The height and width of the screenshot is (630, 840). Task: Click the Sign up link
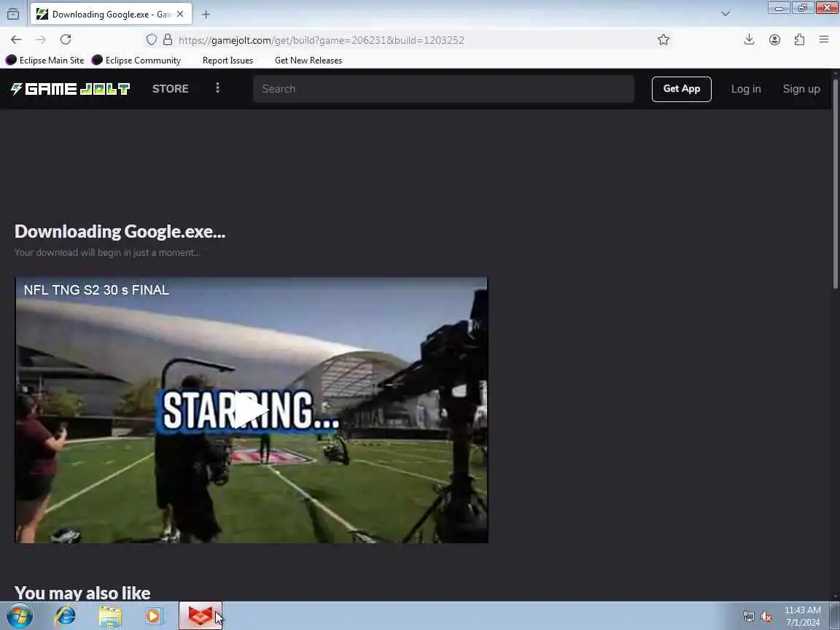click(x=801, y=89)
